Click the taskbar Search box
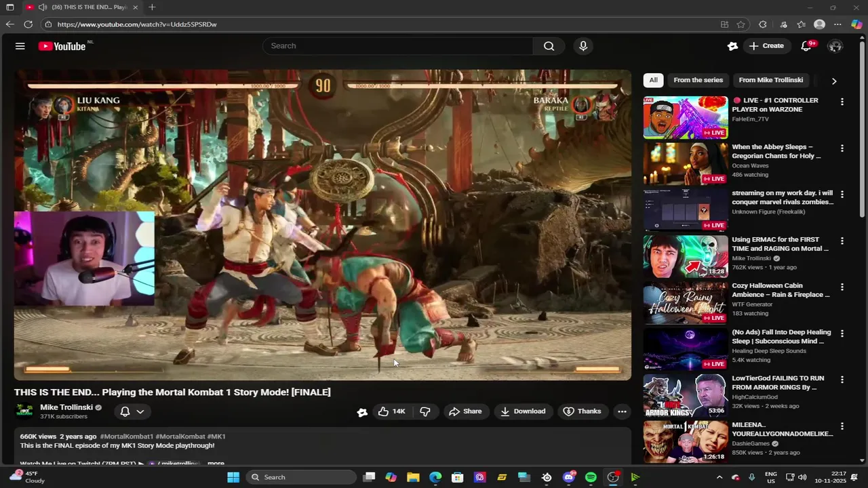 301,477
